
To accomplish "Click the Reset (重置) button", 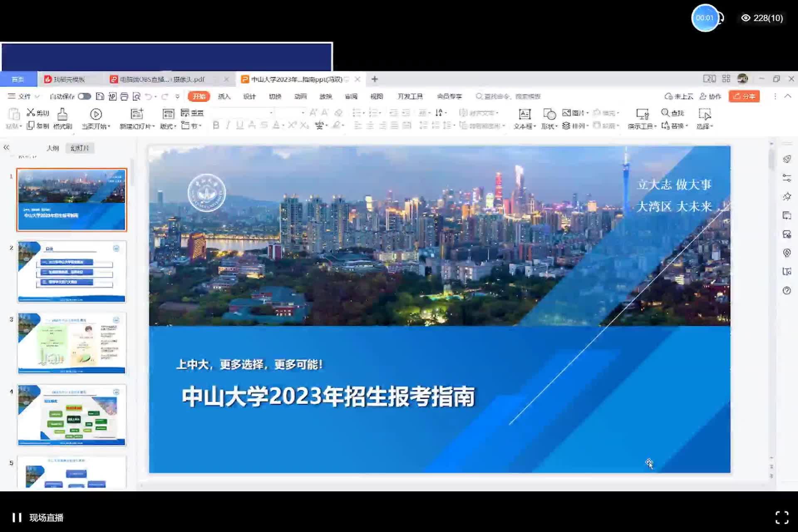I will 192,113.
